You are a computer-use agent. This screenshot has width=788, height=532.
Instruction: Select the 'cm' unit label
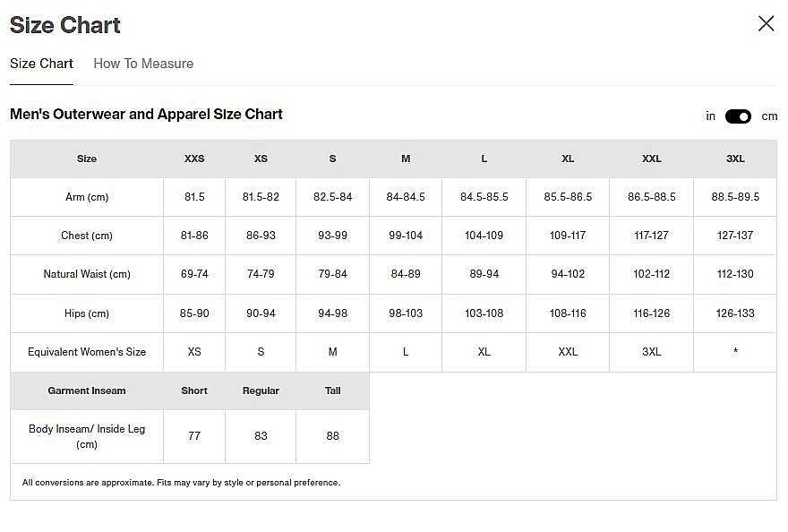[769, 116]
